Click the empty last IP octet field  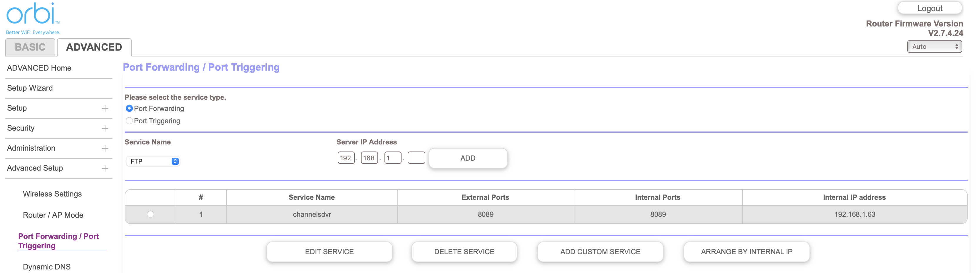click(x=416, y=158)
